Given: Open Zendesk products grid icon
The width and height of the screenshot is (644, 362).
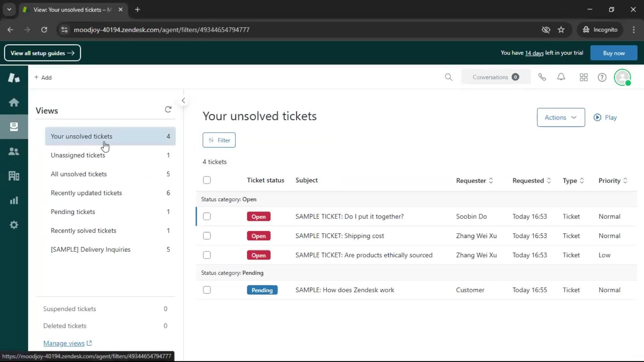Looking at the screenshot, I should point(584,77).
